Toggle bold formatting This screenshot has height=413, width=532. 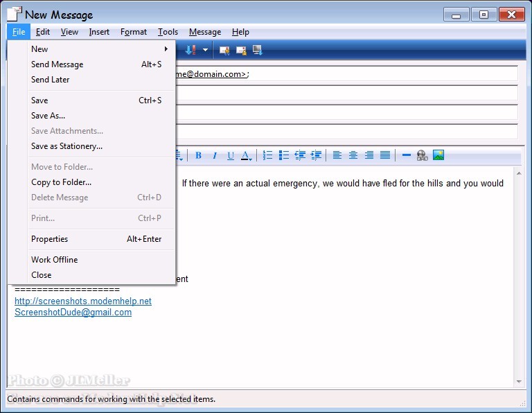(x=198, y=155)
